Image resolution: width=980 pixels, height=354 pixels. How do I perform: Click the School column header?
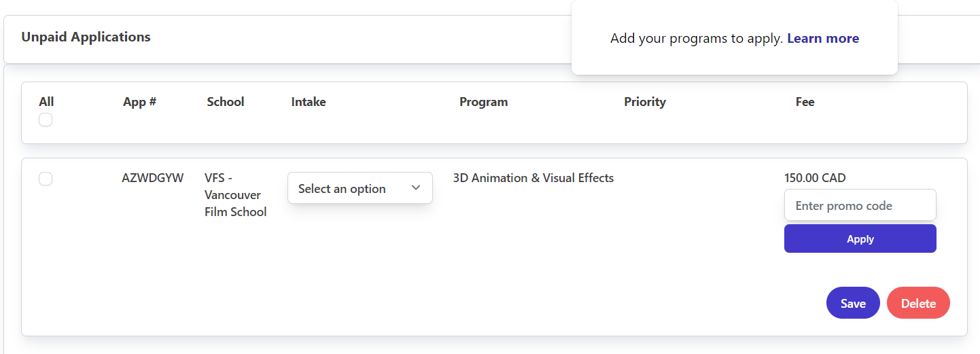pyautogui.click(x=226, y=102)
